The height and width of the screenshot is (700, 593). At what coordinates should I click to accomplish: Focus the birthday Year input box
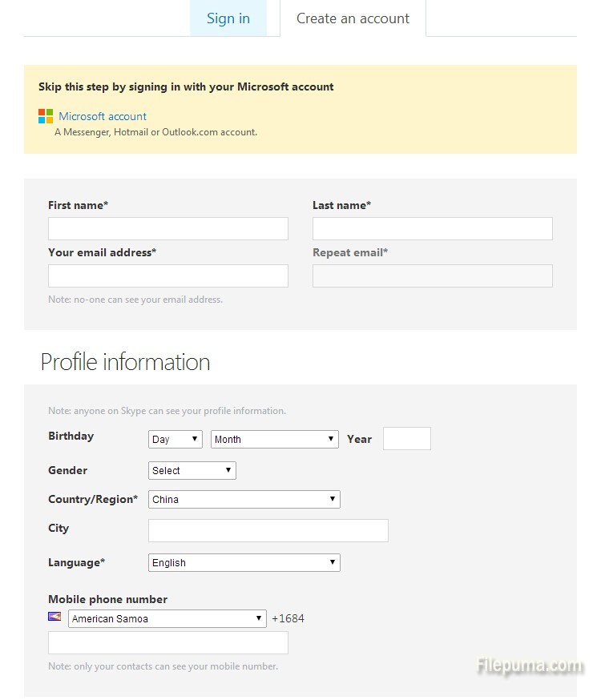point(407,438)
